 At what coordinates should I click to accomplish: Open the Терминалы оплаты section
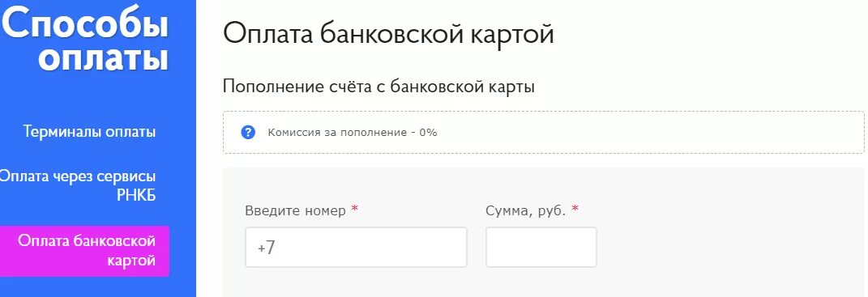click(x=89, y=132)
